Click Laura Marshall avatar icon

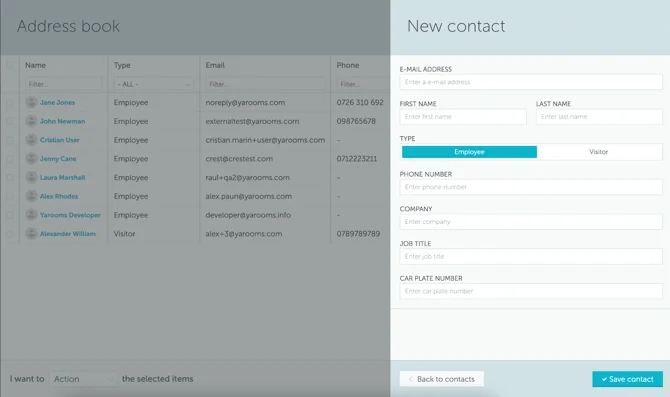point(31,177)
